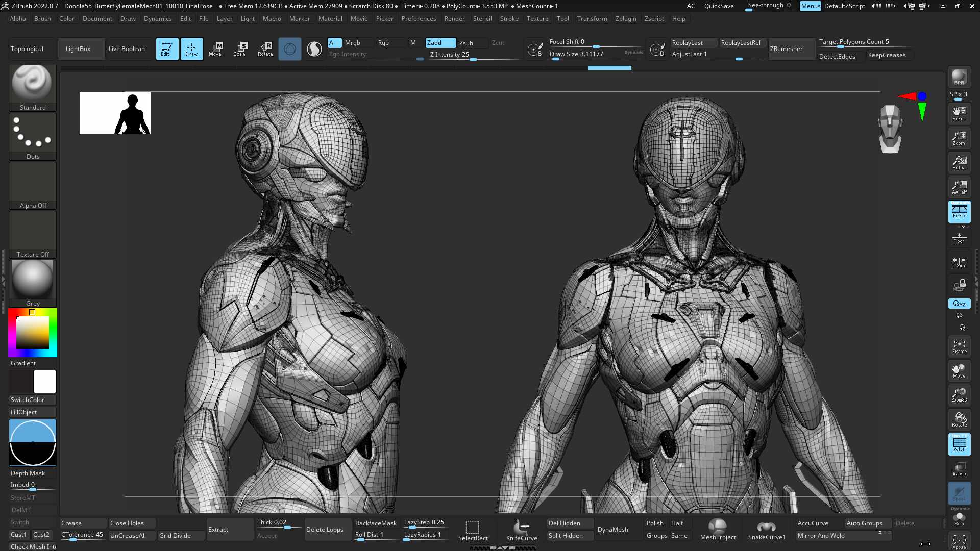Select the MeshProject brush icon
This screenshot has height=551, width=980.
[x=718, y=530]
